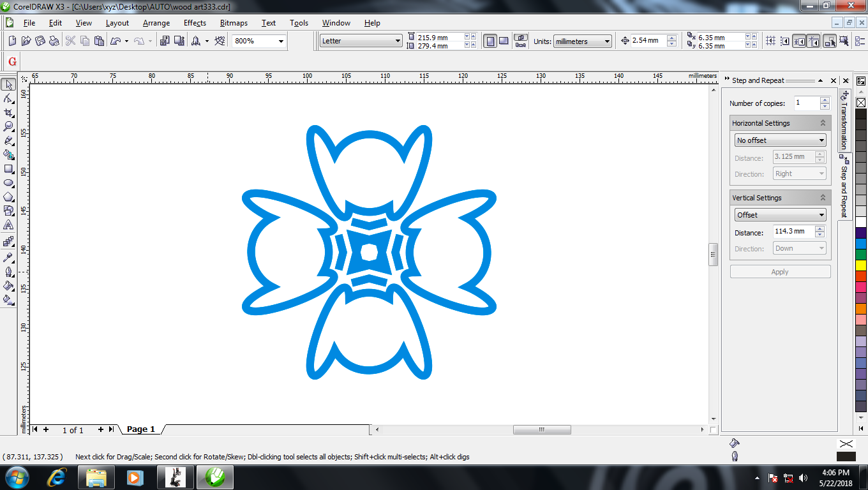Screen dimensions: 868x490
Task: Click the Save icon
Action: tap(40, 41)
